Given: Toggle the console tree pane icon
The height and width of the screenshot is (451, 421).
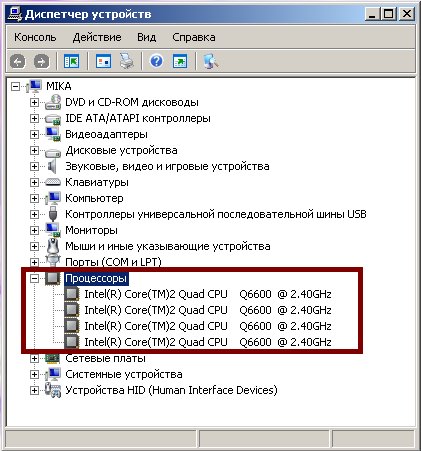Looking at the screenshot, I should (x=71, y=61).
